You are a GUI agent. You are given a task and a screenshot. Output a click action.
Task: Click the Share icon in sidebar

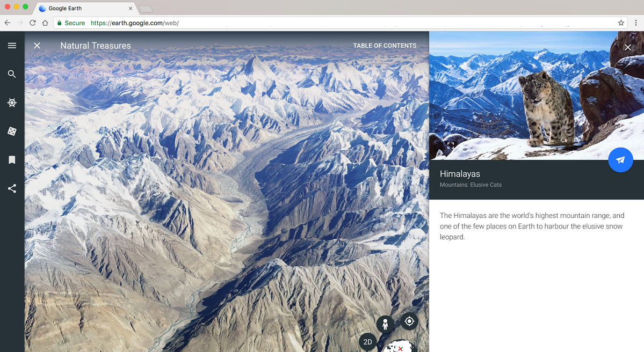coord(12,188)
